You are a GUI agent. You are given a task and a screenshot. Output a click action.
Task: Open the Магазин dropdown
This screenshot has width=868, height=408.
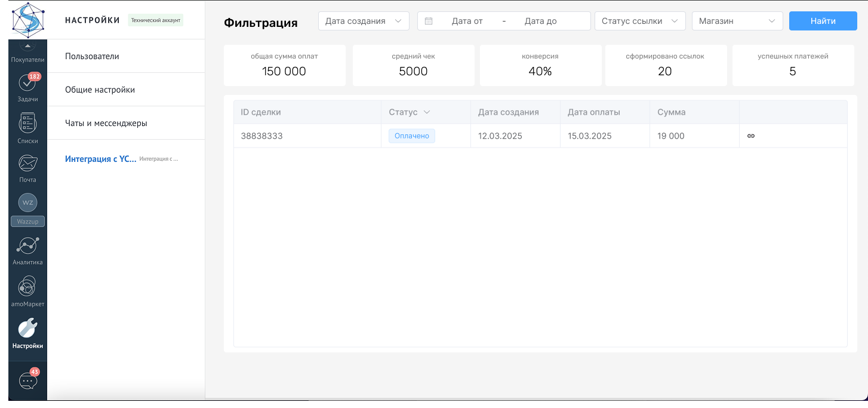[737, 20]
